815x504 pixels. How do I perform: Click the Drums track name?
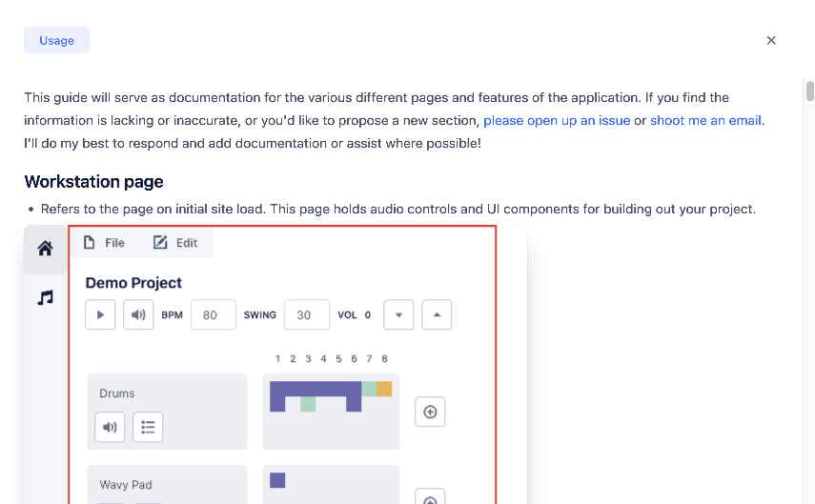click(117, 393)
